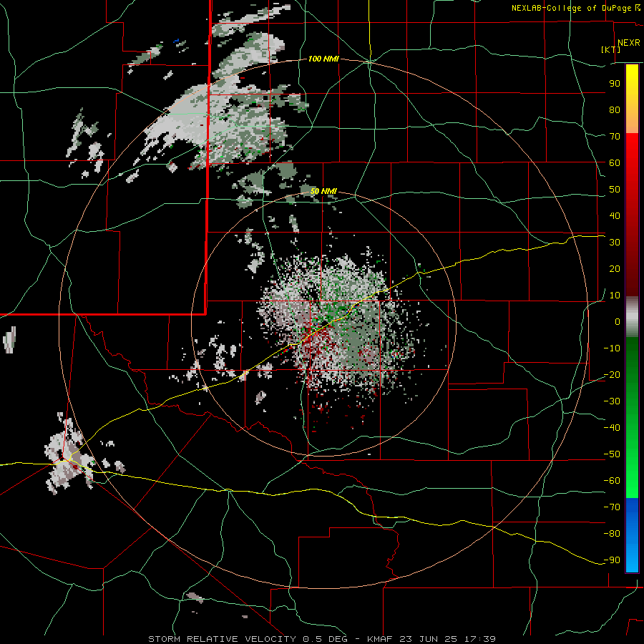Select the -10 scale value

pos(612,348)
